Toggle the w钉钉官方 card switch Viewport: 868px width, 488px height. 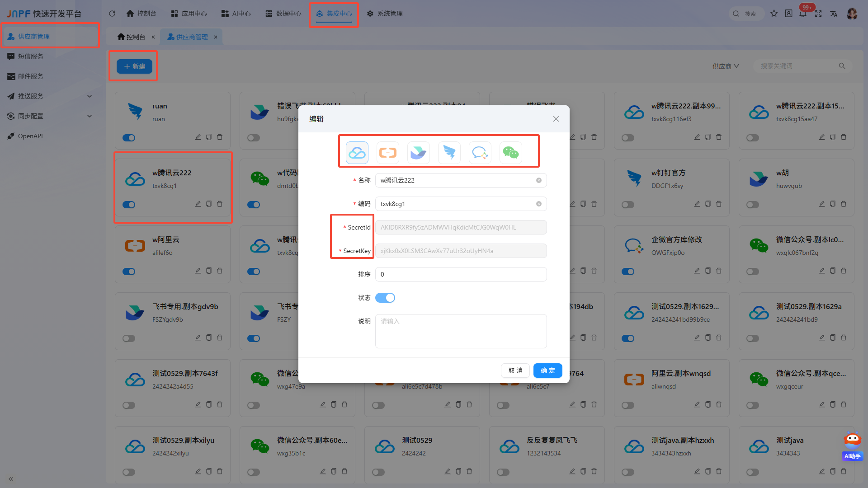[628, 205]
